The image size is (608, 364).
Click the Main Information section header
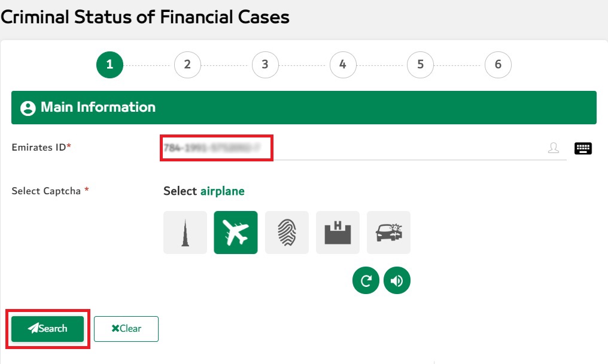304,108
